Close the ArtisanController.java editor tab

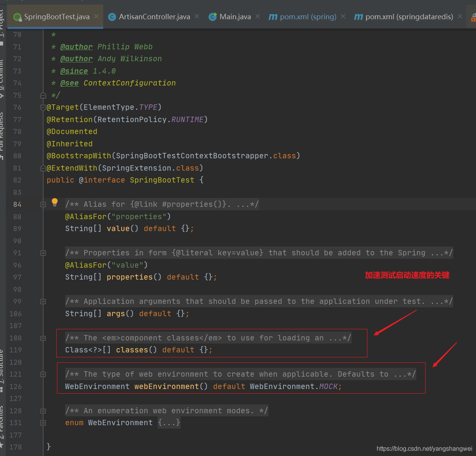(197, 16)
